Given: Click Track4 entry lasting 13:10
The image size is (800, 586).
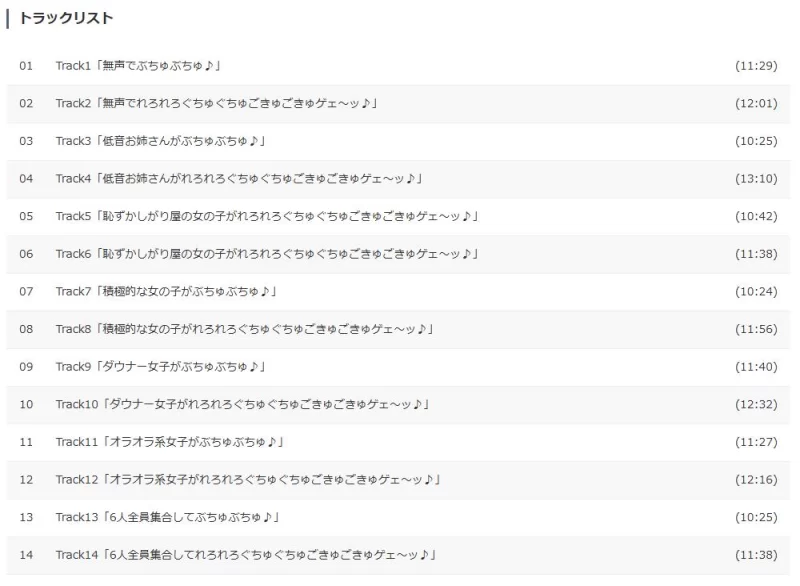Looking at the screenshot, I should point(398,179).
